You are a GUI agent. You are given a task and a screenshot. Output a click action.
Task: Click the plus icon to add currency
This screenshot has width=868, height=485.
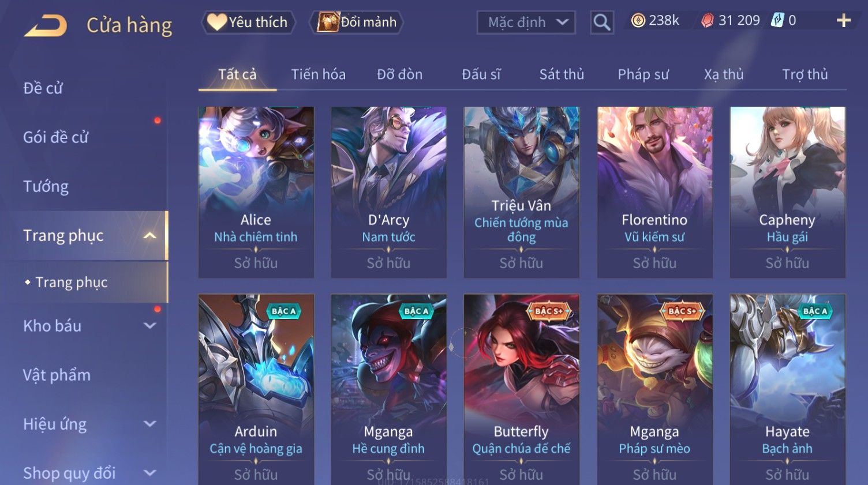pyautogui.click(x=844, y=21)
